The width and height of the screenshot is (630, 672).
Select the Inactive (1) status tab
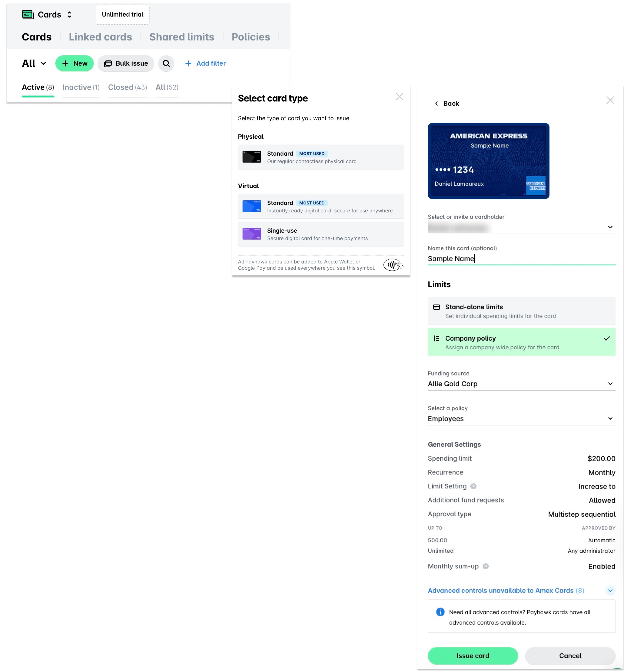81,88
